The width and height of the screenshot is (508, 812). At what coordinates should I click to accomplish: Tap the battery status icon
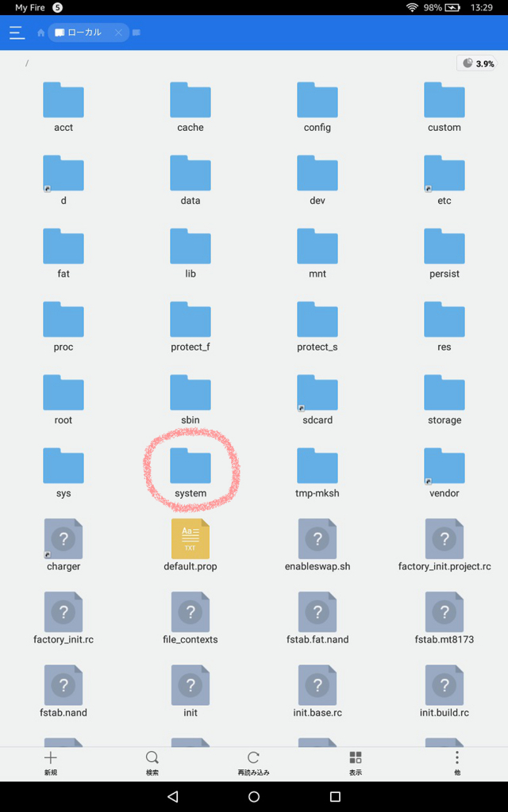452,8
